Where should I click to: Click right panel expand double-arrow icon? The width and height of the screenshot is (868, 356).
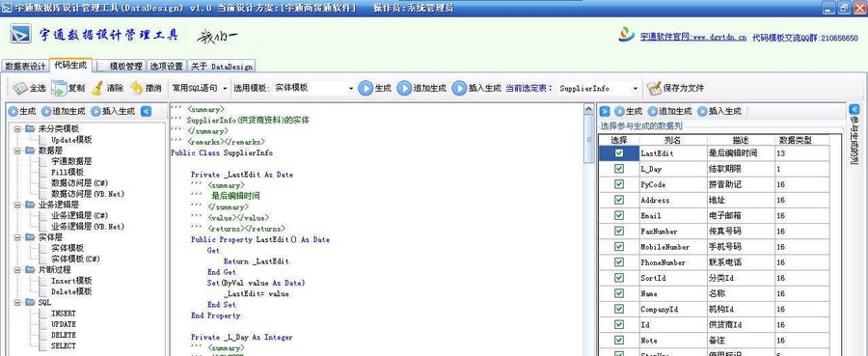click(605, 111)
